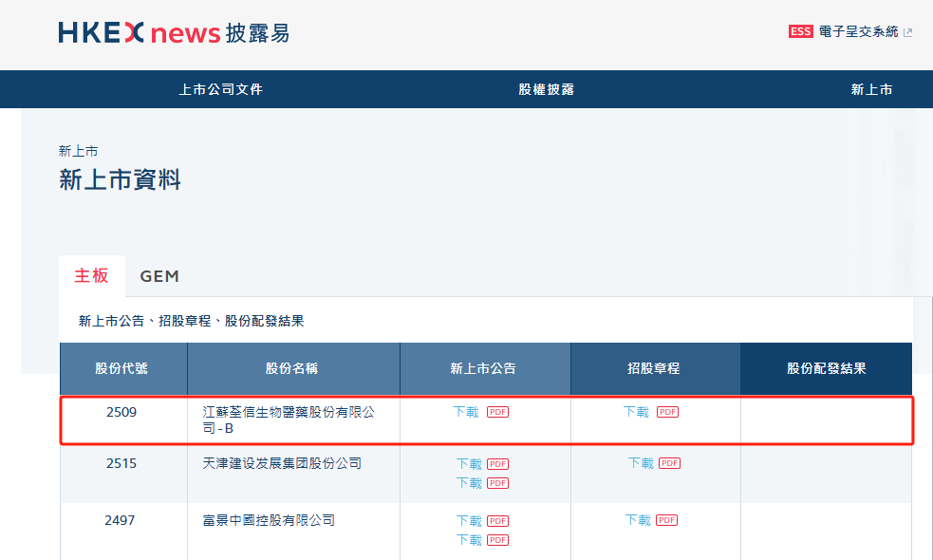
Task: Select stock code 2509 cell
Action: pos(121,412)
